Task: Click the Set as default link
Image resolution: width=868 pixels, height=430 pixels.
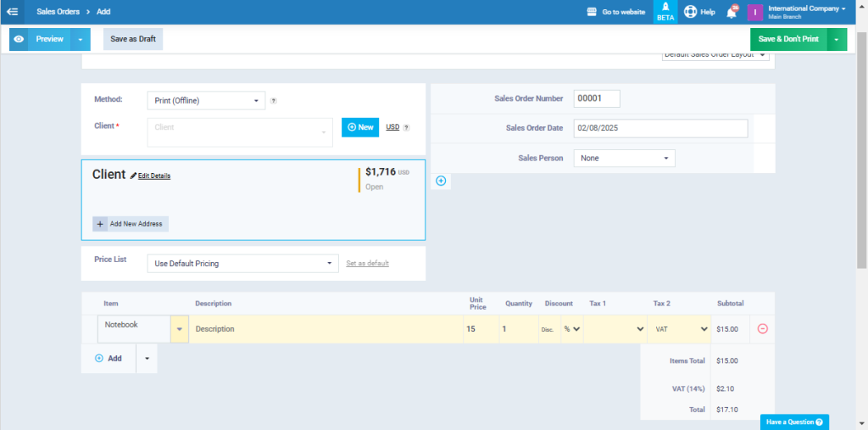Action: [368, 263]
